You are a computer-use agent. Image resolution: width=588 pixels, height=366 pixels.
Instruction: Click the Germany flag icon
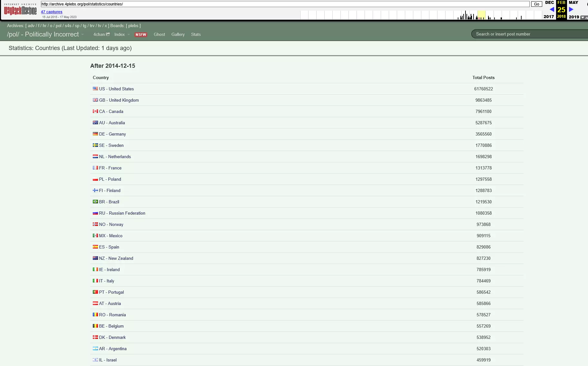coord(95,134)
